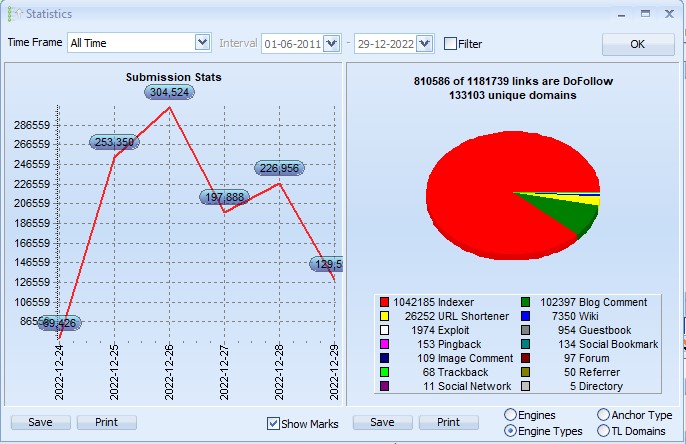
Task: Click the 69,426 data mark
Action: (60, 323)
